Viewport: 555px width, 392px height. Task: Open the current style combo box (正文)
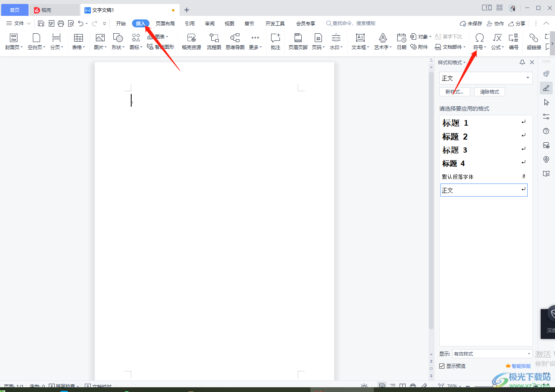tap(486, 78)
